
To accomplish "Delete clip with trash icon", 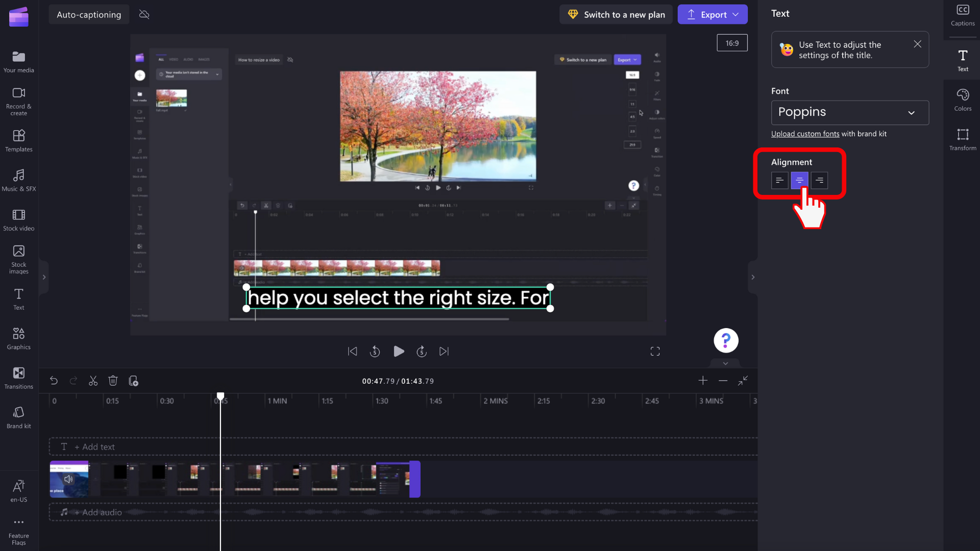I will [x=113, y=381].
